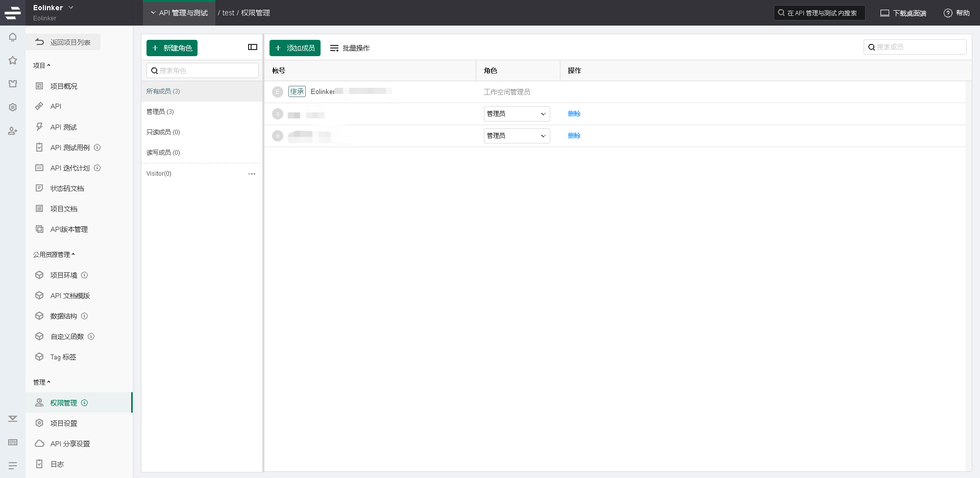Image resolution: width=980 pixels, height=478 pixels.
Task: Click the notification bell icon in left rail
Action: (13, 37)
